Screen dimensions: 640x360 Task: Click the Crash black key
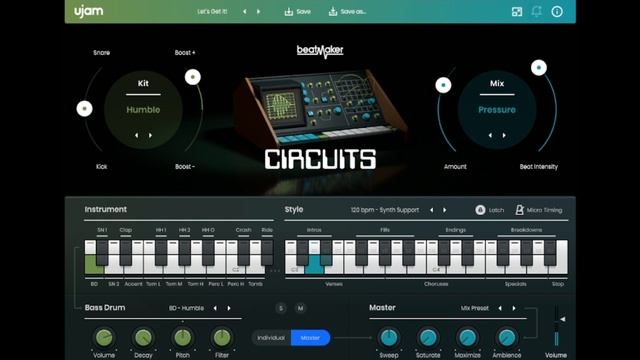tap(244, 252)
